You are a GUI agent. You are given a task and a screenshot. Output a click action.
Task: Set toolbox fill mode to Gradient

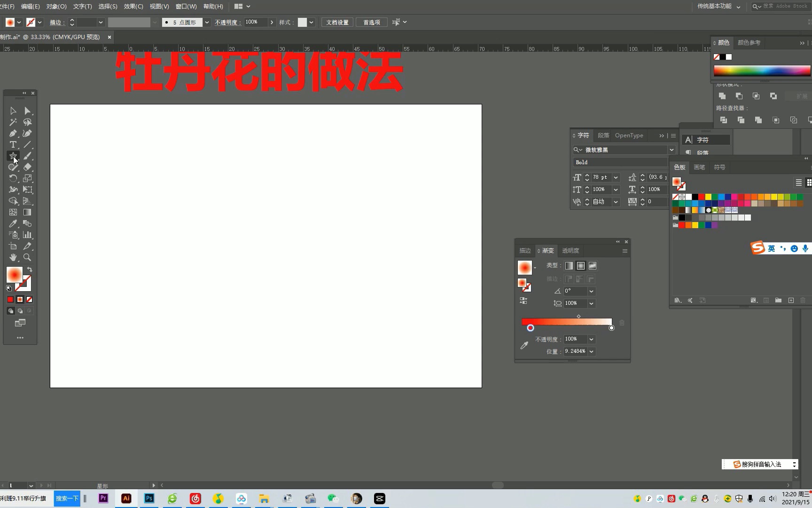(x=20, y=300)
